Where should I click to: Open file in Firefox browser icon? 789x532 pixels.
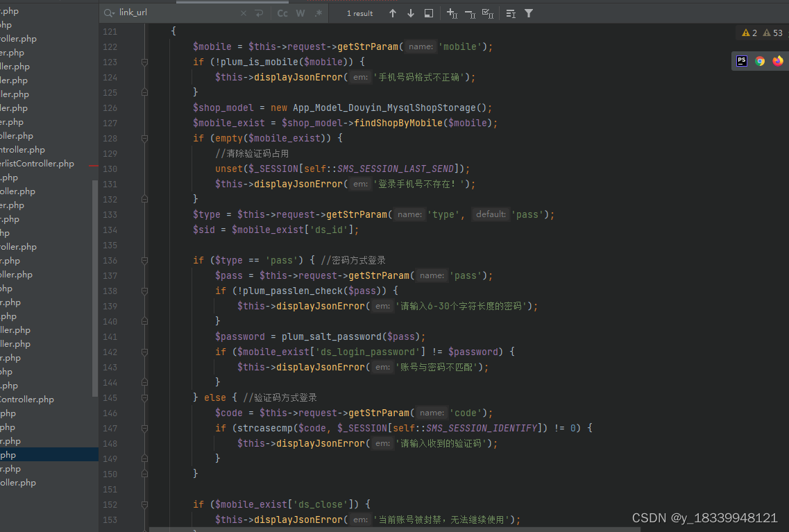pyautogui.click(x=778, y=61)
